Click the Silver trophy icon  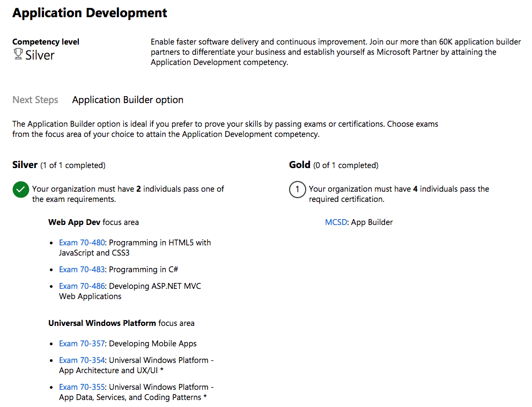[18, 54]
